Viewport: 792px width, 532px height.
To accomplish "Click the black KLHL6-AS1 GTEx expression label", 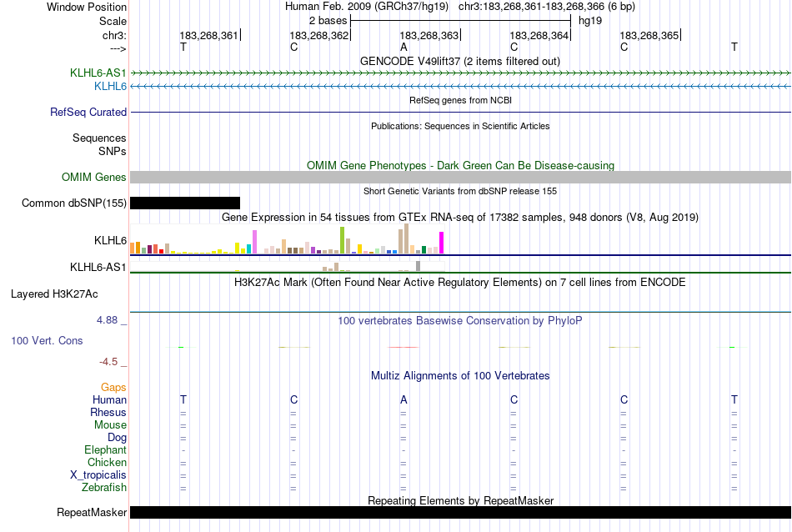I will (x=98, y=268).
